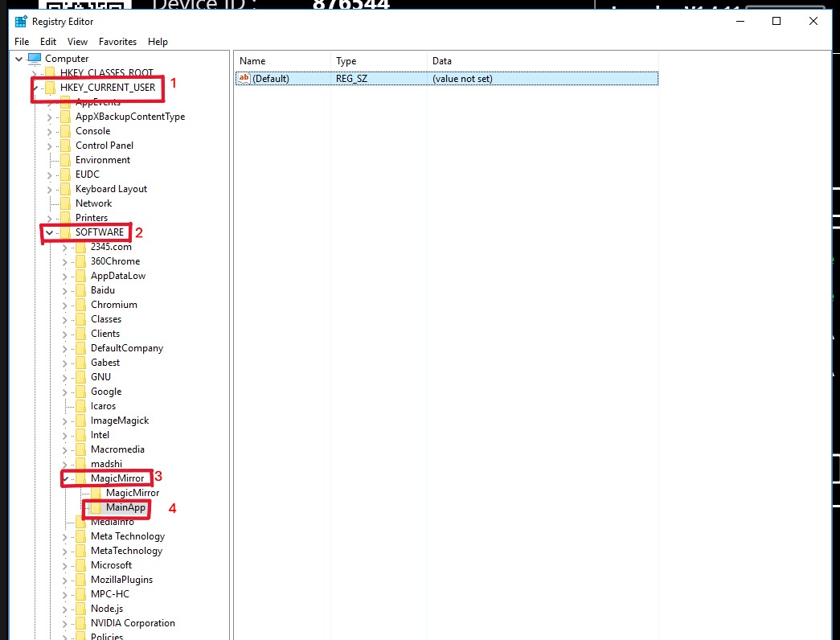Viewport: 840px width, 640px height.
Task: Click the folder icon beside NVIDIA Corporation
Action: click(x=80, y=623)
